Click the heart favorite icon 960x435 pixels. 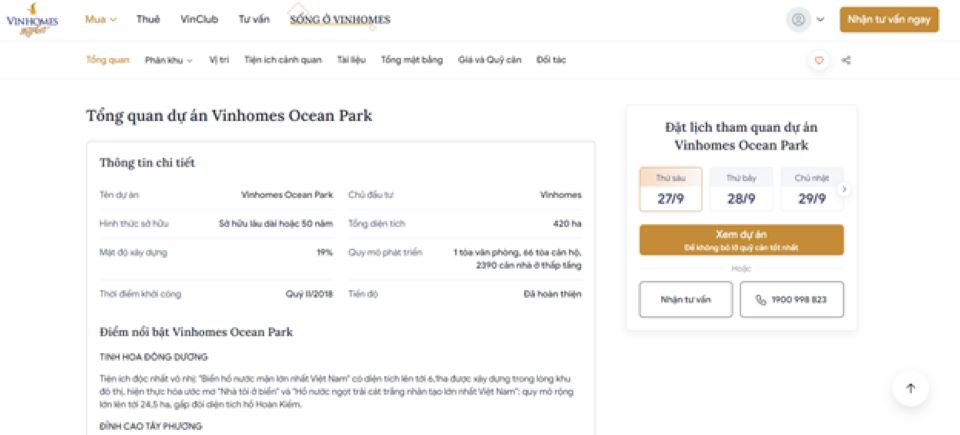(x=819, y=60)
